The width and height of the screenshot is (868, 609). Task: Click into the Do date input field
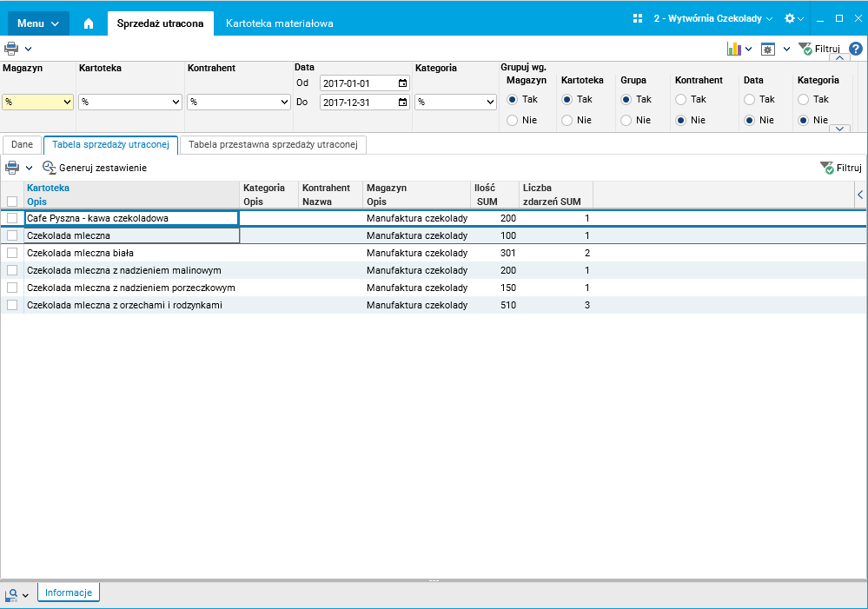(357, 103)
